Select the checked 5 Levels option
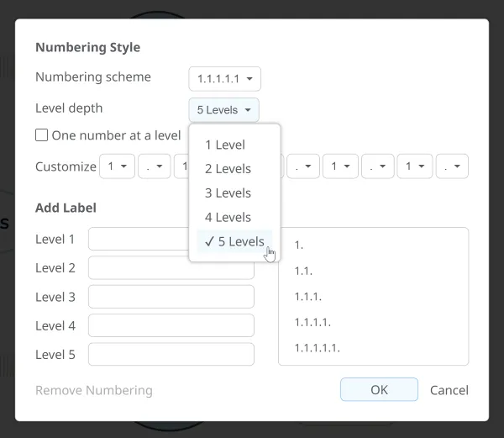 [x=234, y=241]
